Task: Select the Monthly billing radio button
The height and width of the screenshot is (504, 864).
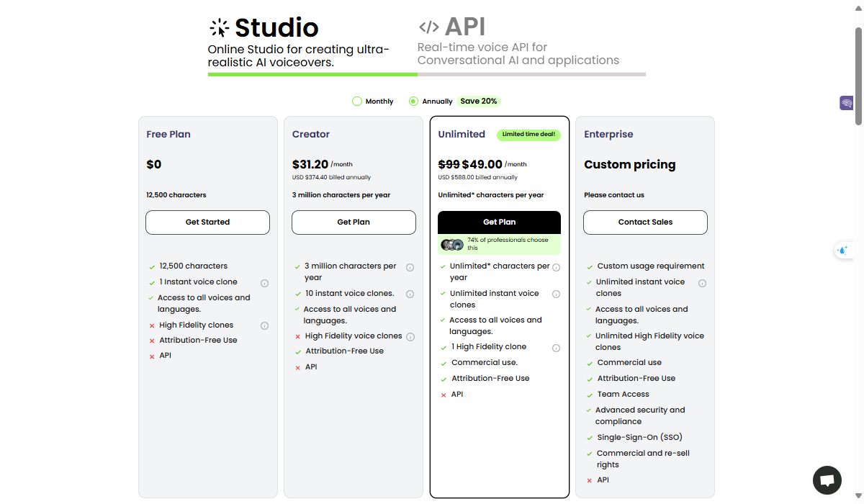Action: (x=357, y=102)
